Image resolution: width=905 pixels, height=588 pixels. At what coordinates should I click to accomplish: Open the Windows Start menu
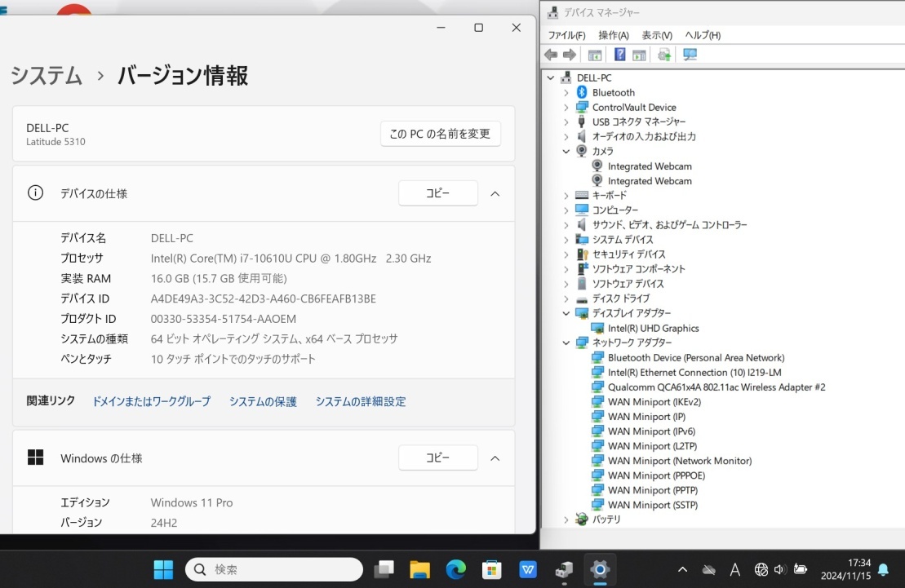click(x=163, y=569)
